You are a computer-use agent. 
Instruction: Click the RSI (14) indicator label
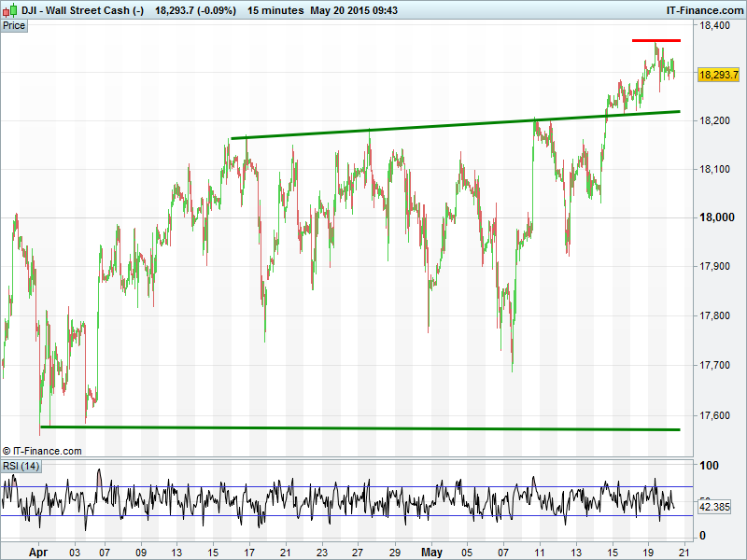(x=21, y=466)
